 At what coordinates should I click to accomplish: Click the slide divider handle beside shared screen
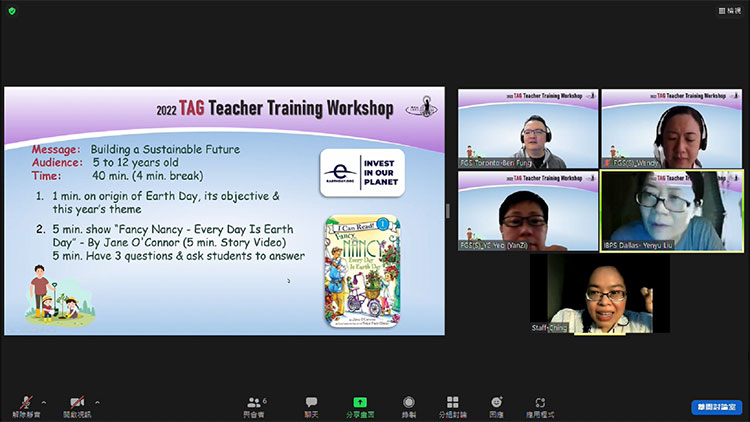tap(448, 211)
